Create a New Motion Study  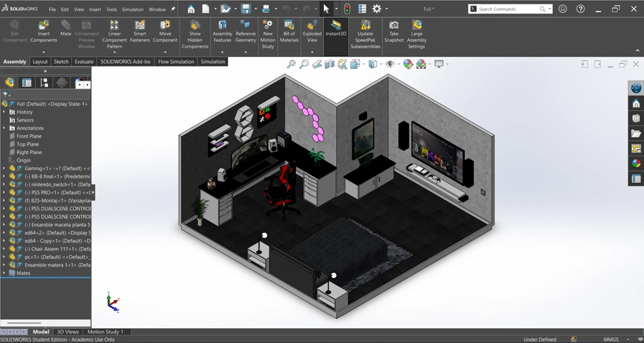(x=268, y=34)
